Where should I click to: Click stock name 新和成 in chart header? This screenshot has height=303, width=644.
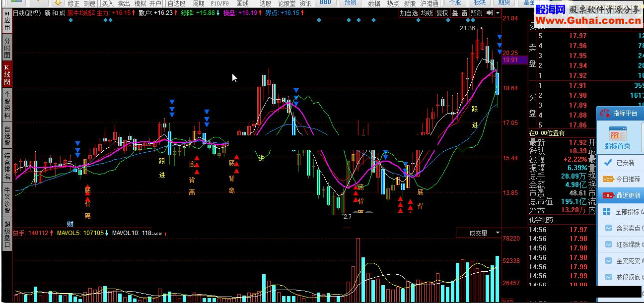(55, 13)
